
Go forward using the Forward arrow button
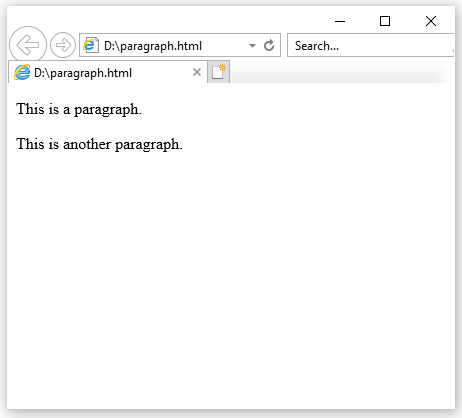pyautogui.click(x=63, y=45)
